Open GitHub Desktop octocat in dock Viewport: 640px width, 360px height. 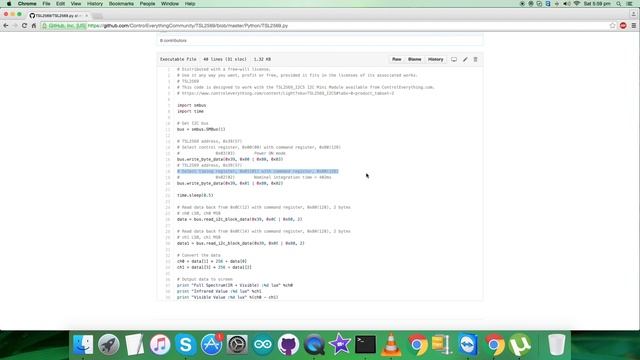click(289, 344)
